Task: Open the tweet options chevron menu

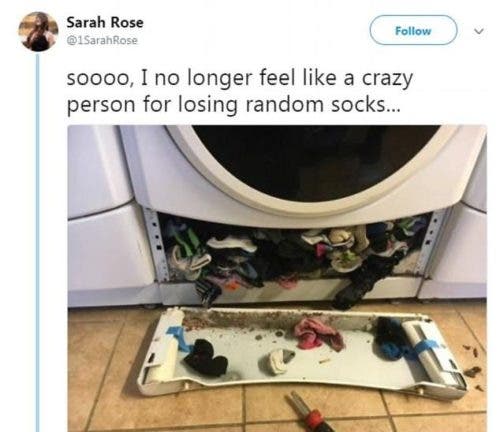Action: (479, 31)
